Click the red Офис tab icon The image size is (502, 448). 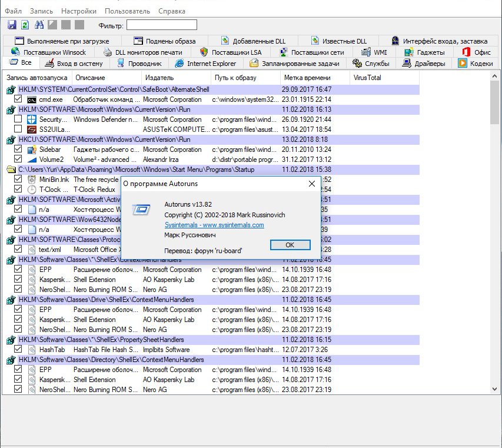click(x=466, y=52)
